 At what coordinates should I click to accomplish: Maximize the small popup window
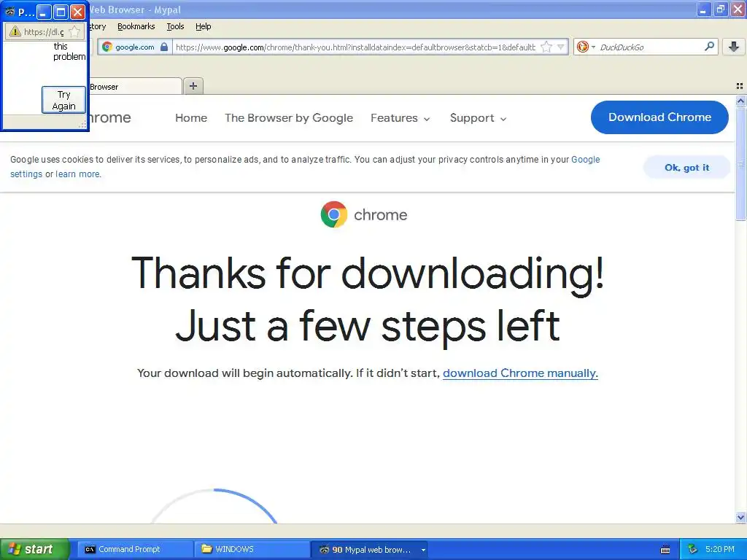(61, 12)
